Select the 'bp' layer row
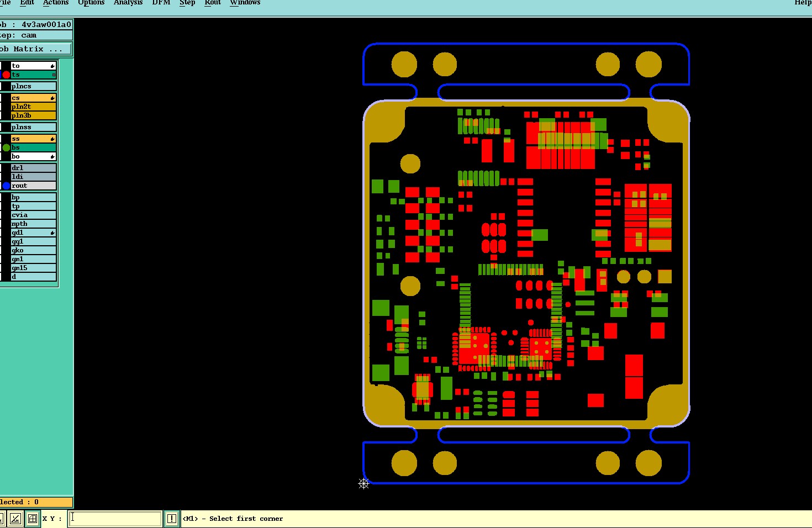Image resolution: width=812 pixels, height=528 pixels. pos(33,197)
